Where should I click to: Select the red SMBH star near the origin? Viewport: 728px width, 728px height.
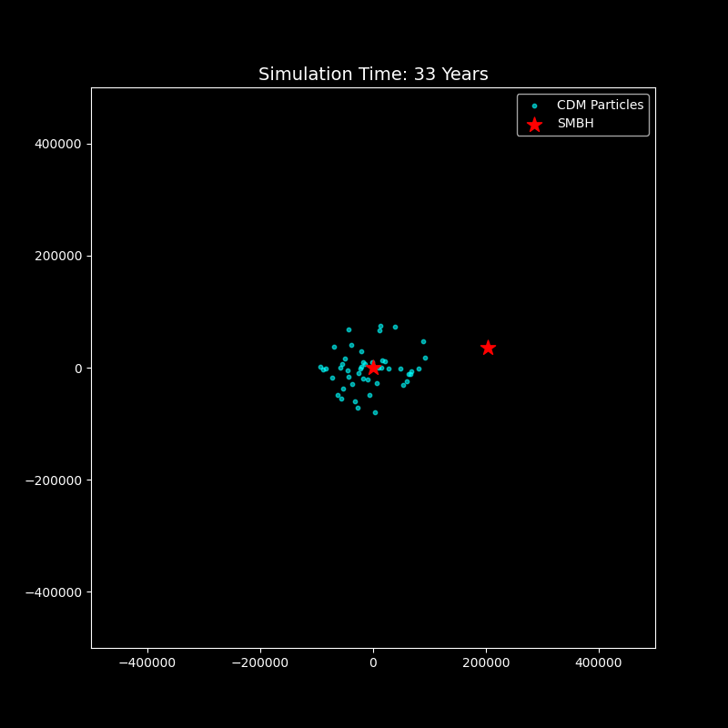click(x=373, y=369)
